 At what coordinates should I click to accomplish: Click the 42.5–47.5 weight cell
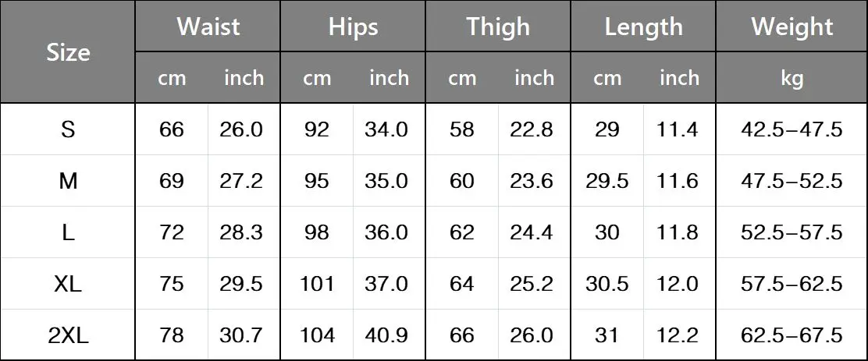pyautogui.click(x=792, y=130)
